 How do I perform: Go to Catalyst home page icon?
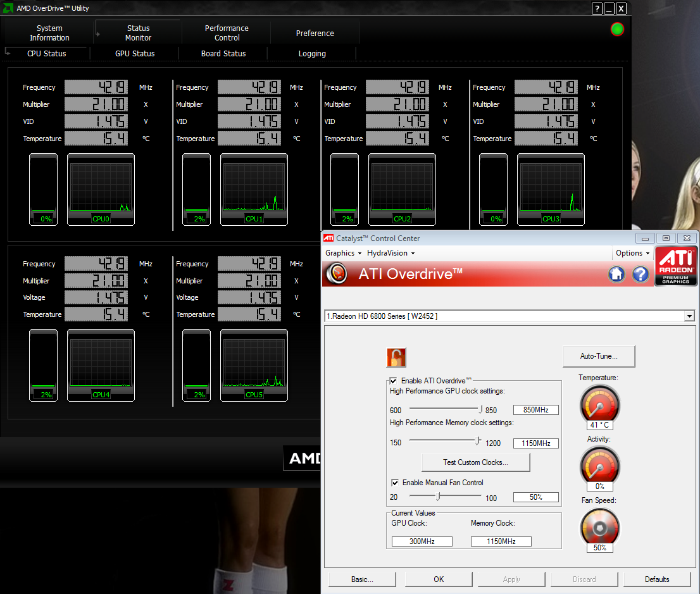tap(616, 274)
